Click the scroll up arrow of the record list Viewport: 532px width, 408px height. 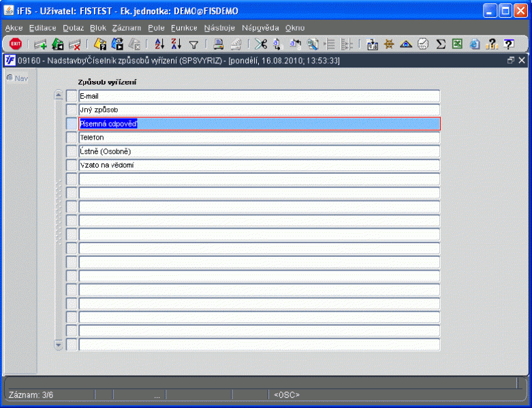pyautogui.click(x=59, y=95)
